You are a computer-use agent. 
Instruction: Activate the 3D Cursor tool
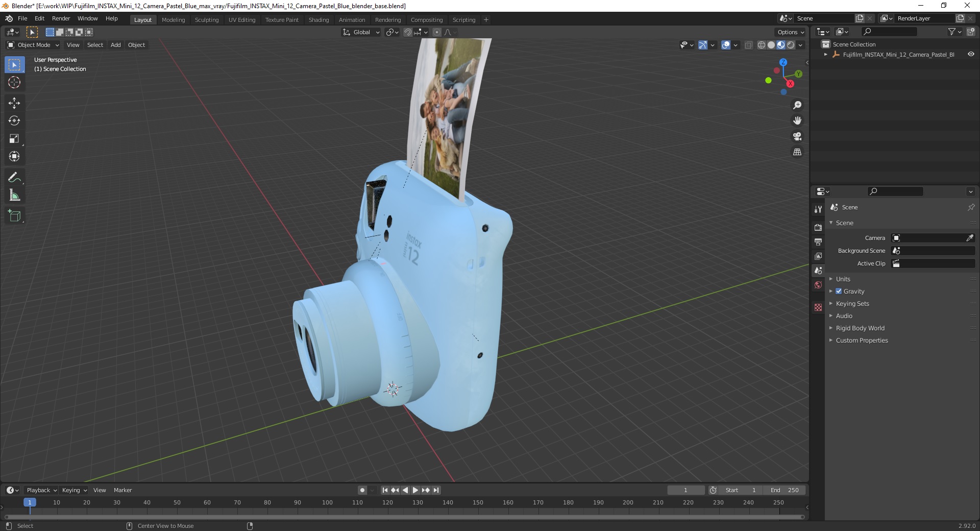coord(14,82)
